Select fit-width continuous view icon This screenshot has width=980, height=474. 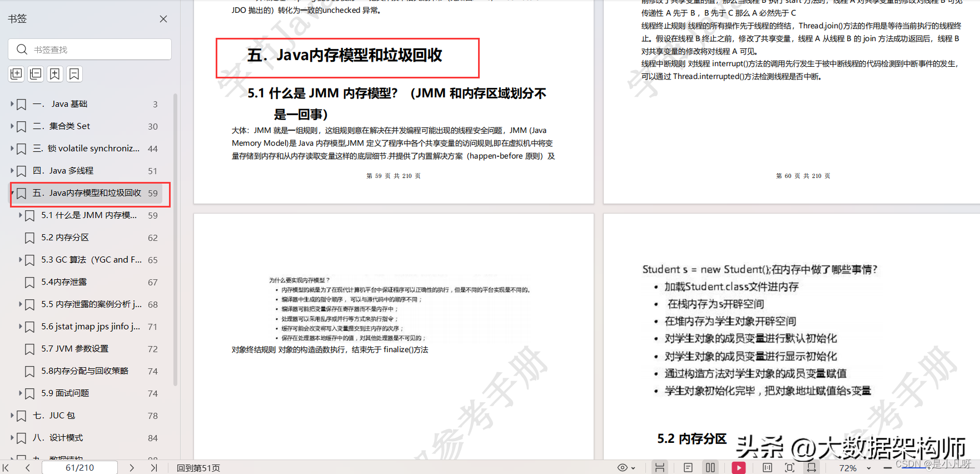point(660,468)
